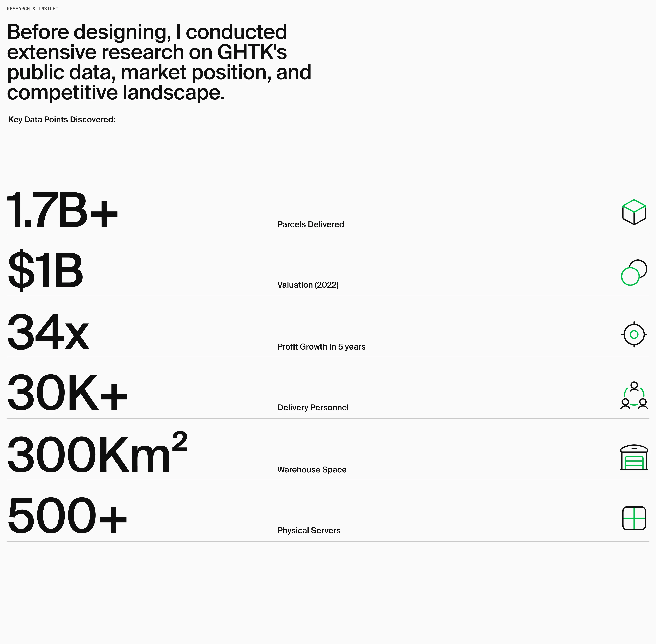Click the RESEARCH & INSIGHT section label
Image resolution: width=656 pixels, height=644 pixels.
coord(32,9)
